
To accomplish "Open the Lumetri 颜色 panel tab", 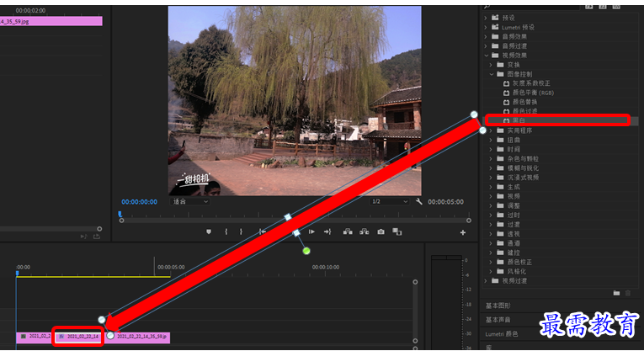I will coord(502,334).
